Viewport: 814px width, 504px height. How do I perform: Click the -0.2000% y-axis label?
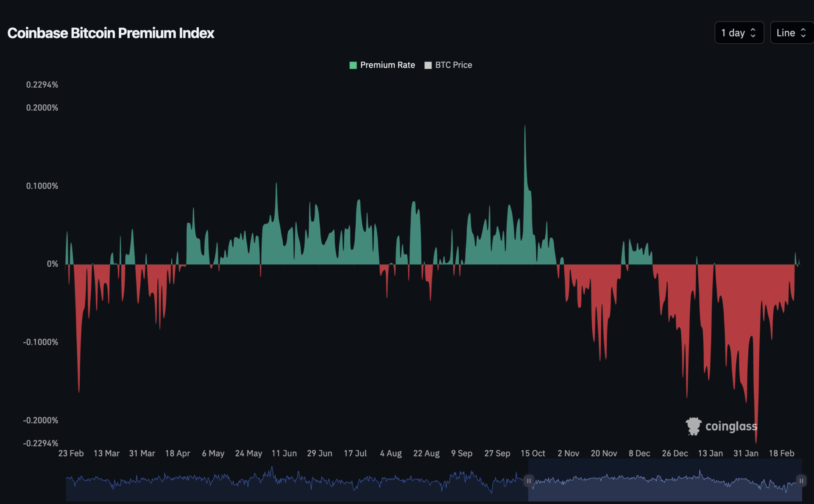point(41,420)
